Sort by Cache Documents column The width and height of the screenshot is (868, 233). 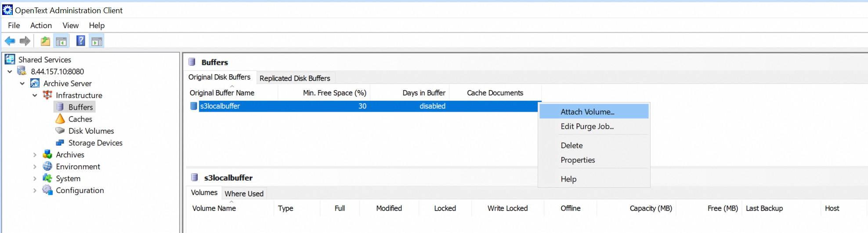[x=495, y=93]
